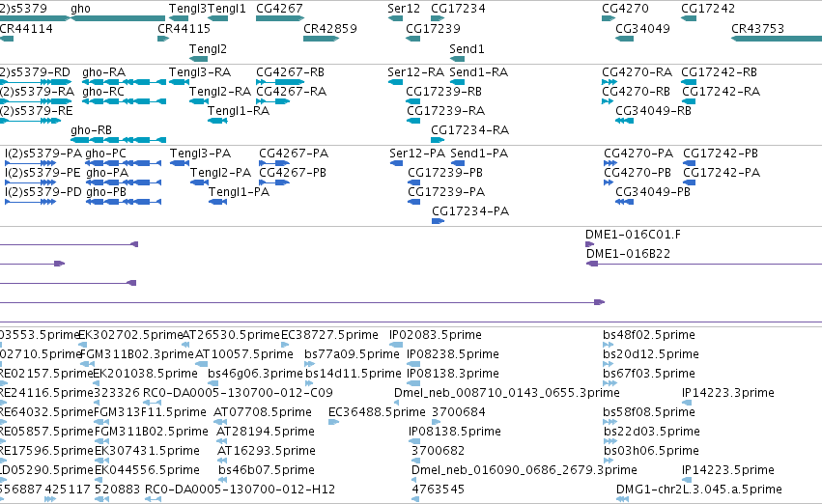Viewport: 822px width, 504px height.
Task: Select the AT26530.5prime EST label
Action: [x=231, y=334]
